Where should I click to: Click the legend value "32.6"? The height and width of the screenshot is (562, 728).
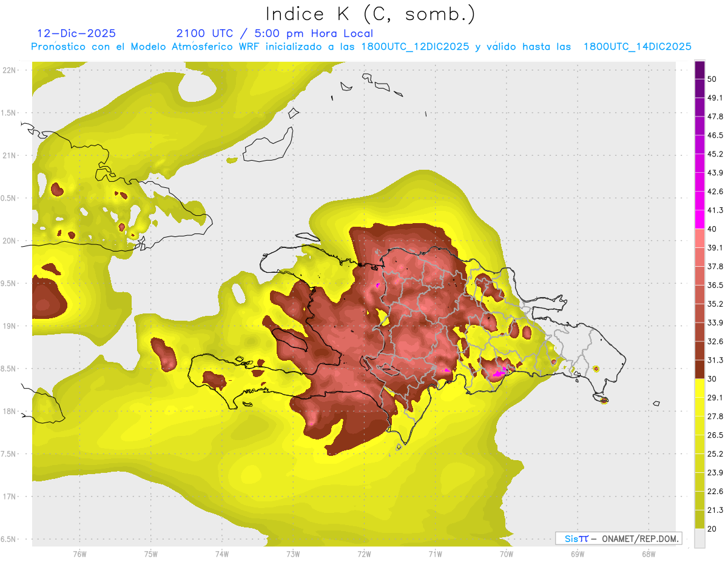(x=715, y=341)
